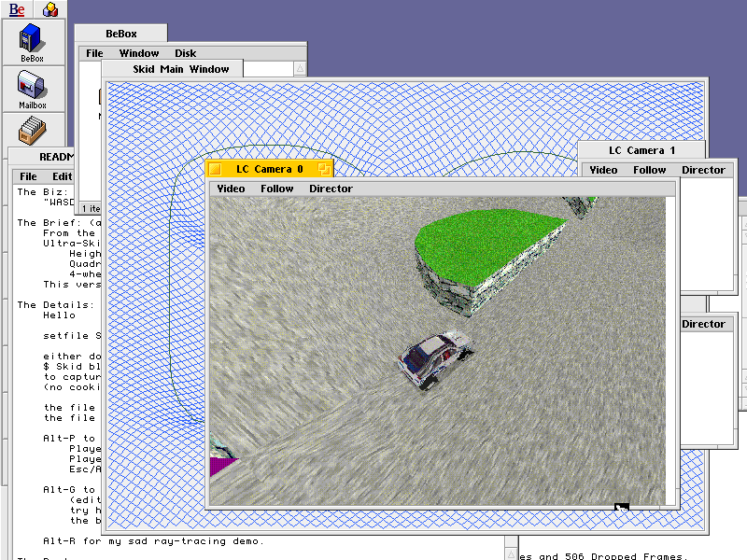Open the Mailbox dock icon
Screen dimensions: 747x560
[33, 90]
